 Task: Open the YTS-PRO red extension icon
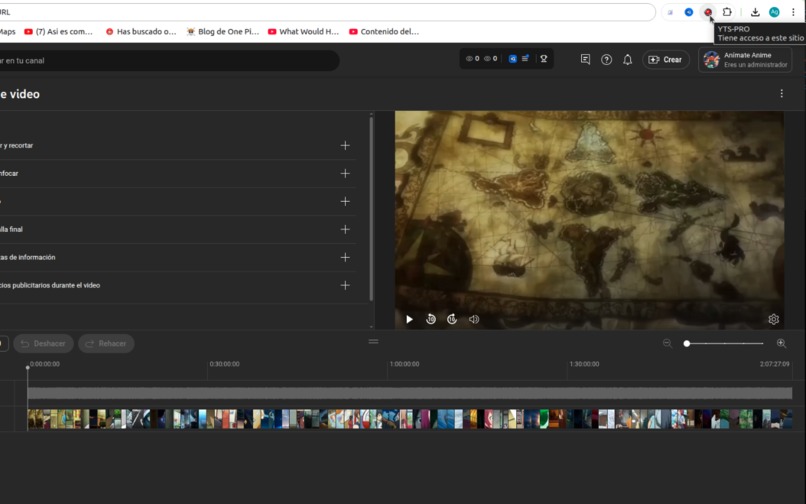(x=708, y=12)
